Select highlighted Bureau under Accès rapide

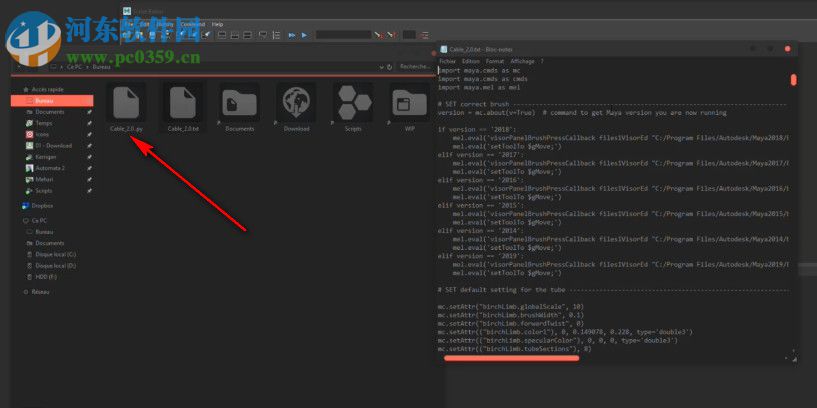click(x=52, y=101)
